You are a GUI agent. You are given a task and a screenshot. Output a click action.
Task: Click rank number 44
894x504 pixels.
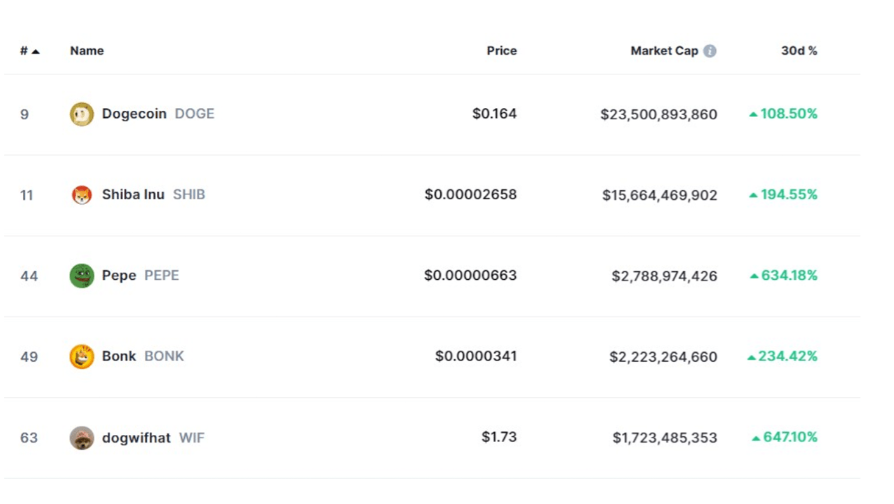29,277
